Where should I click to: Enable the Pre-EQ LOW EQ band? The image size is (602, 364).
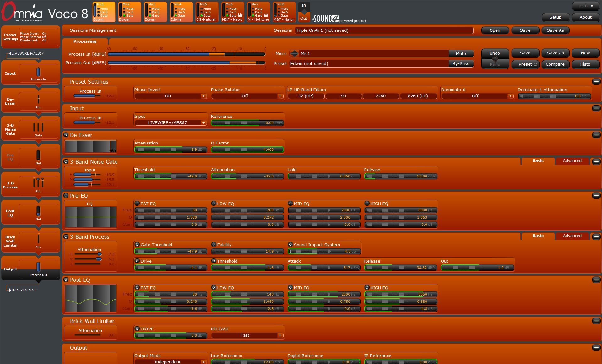[214, 204]
